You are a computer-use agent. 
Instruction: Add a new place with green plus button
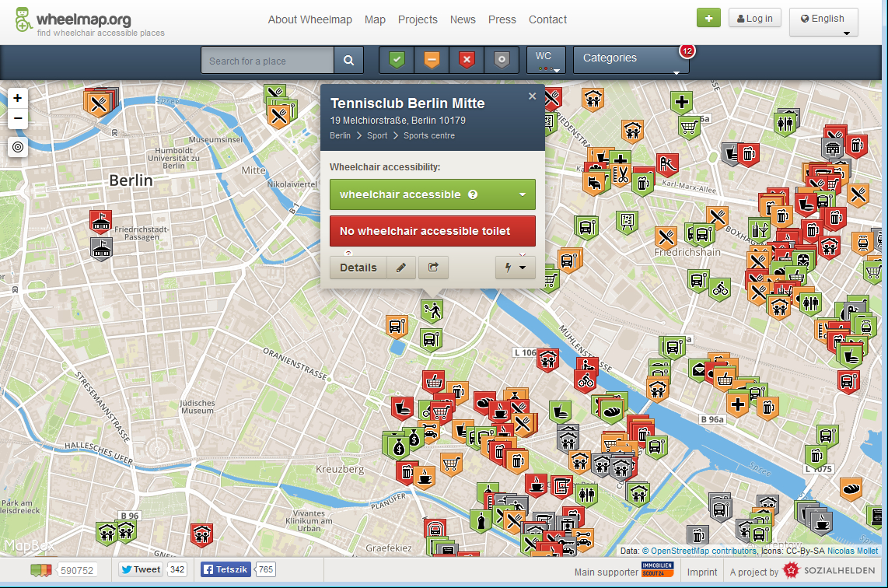(708, 18)
